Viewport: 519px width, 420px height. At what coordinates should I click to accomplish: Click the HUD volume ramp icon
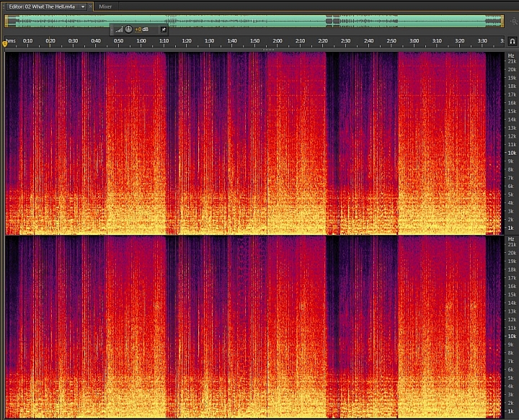tap(119, 30)
